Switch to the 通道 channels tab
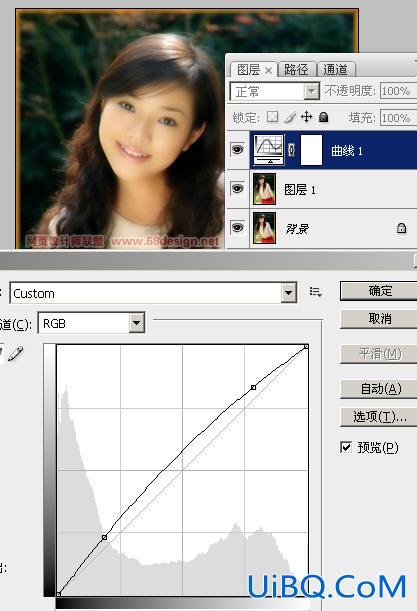 tap(336, 69)
